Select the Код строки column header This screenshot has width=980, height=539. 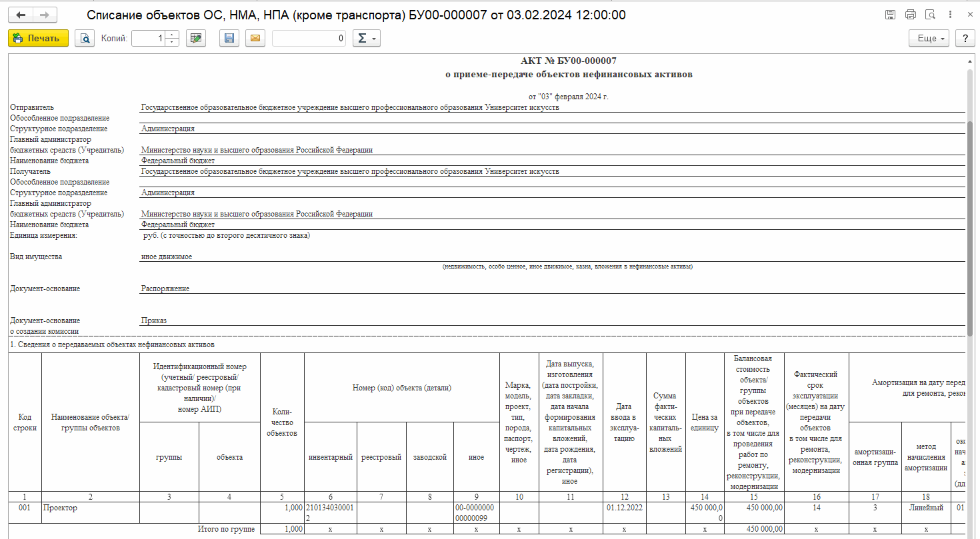click(25, 422)
